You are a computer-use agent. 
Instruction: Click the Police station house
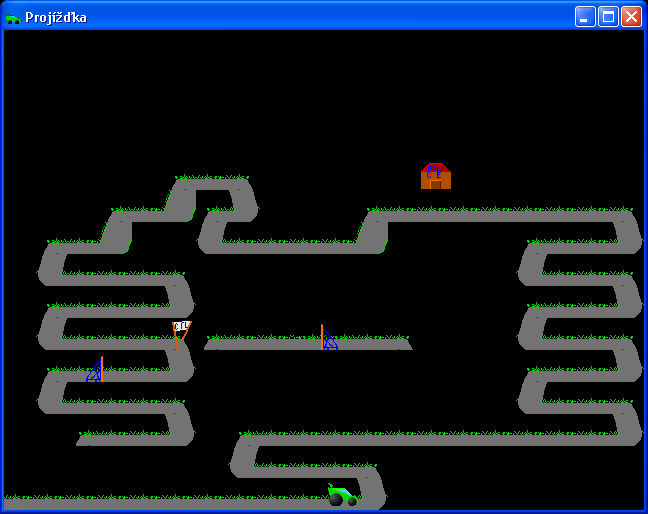tap(436, 177)
